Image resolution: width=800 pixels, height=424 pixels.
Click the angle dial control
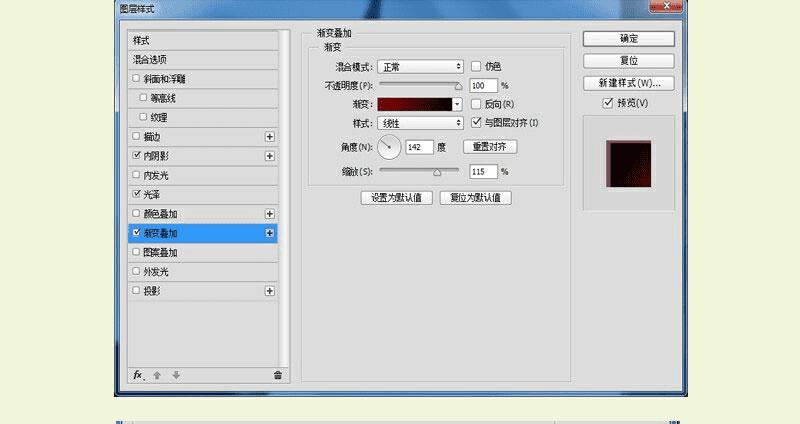pyautogui.click(x=389, y=147)
